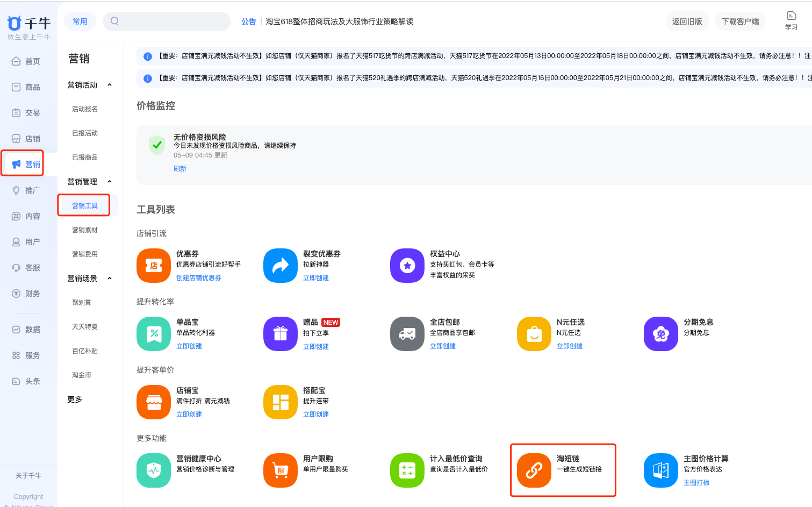Open the 店铺宝 storefront icon
The image size is (812, 507).
[x=154, y=402]
